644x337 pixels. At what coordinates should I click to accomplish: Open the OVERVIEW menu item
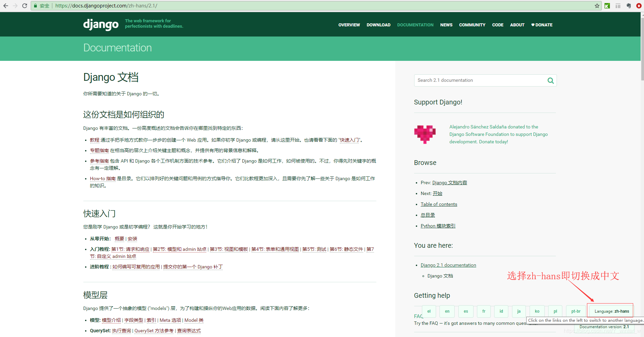(349, 25)
